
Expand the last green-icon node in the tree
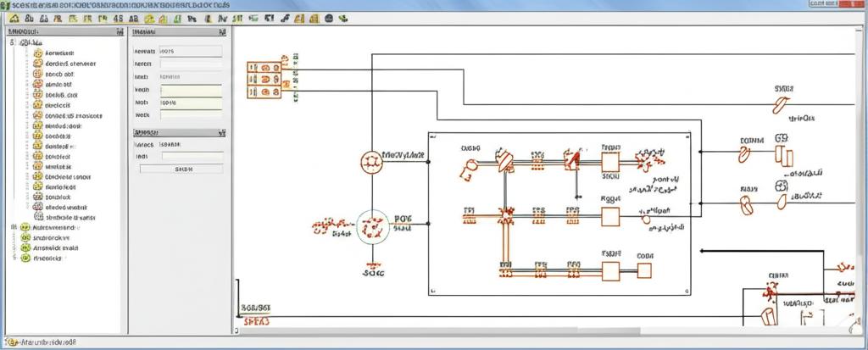point(13,259)
